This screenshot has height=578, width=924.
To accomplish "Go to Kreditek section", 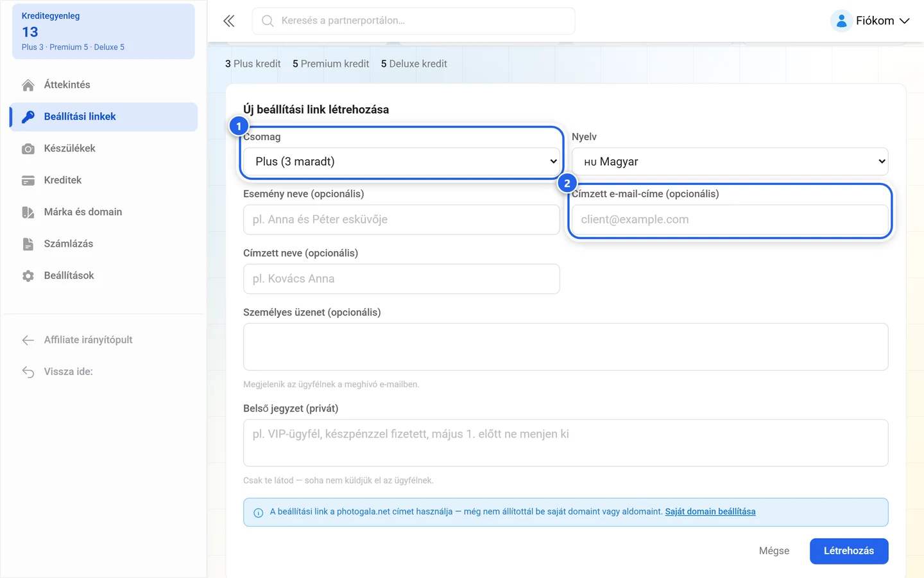I will click(x=104, y=180).
